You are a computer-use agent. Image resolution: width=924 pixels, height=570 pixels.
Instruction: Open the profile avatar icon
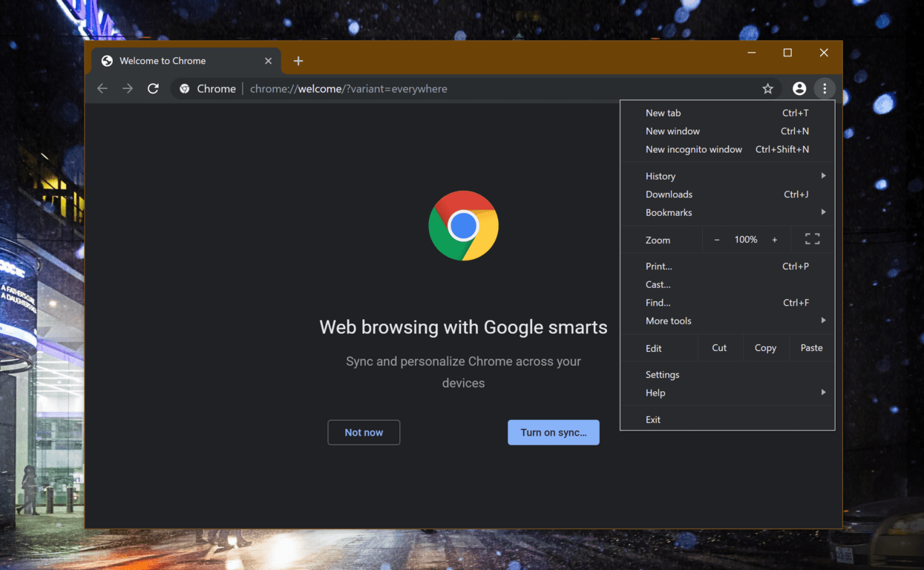[x=799, y=89]
